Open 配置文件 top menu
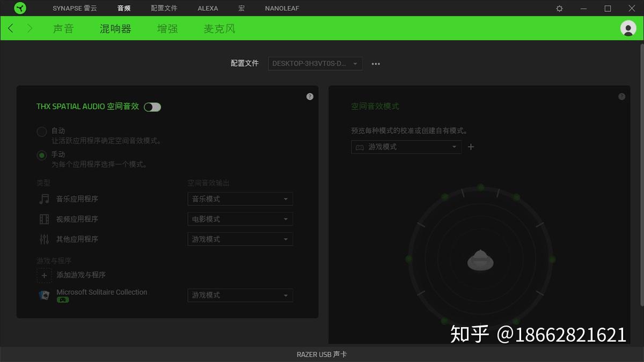644x362 pixels. click(164, 9)
